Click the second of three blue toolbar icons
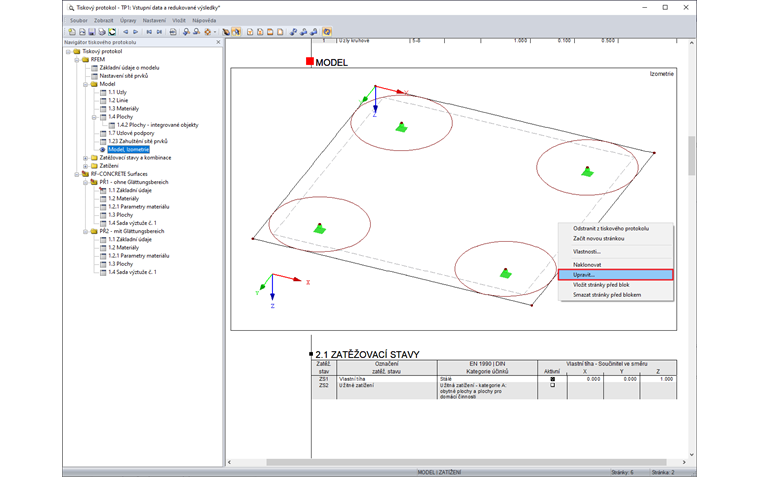 pos(303,32)
